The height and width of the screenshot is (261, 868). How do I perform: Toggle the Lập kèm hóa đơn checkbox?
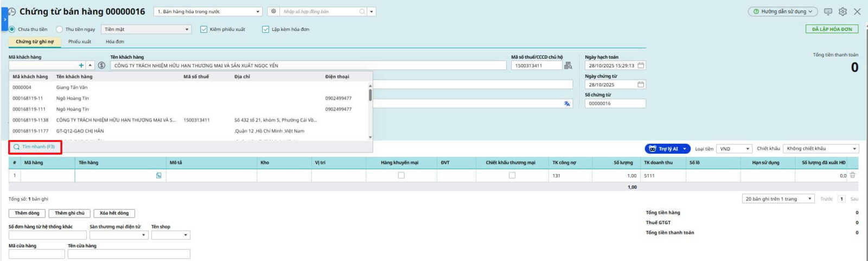coord(266,29)
